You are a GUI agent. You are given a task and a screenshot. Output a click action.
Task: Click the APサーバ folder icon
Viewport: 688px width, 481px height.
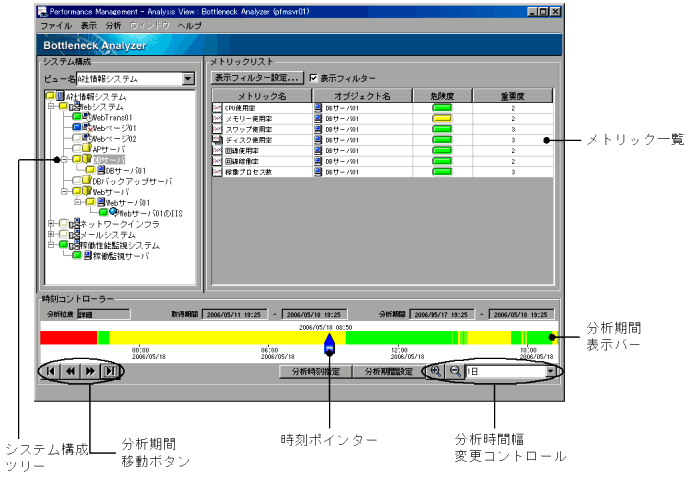[87, 149]
